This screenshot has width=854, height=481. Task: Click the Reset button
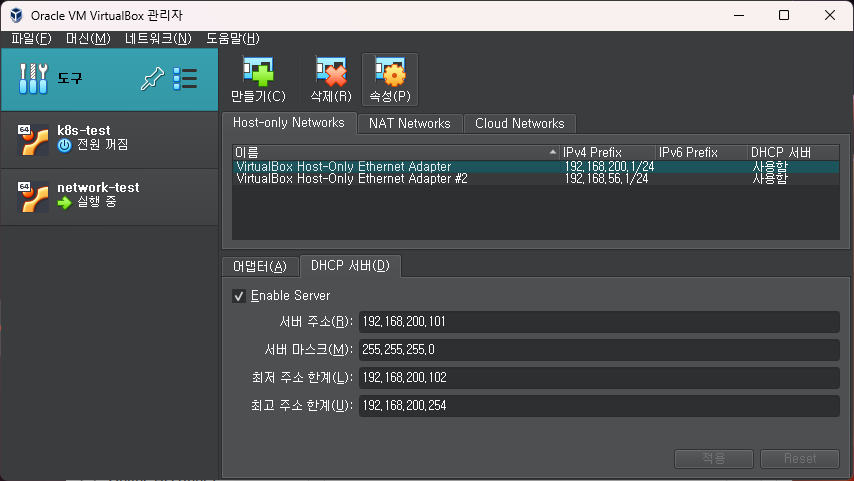(800, 459)
